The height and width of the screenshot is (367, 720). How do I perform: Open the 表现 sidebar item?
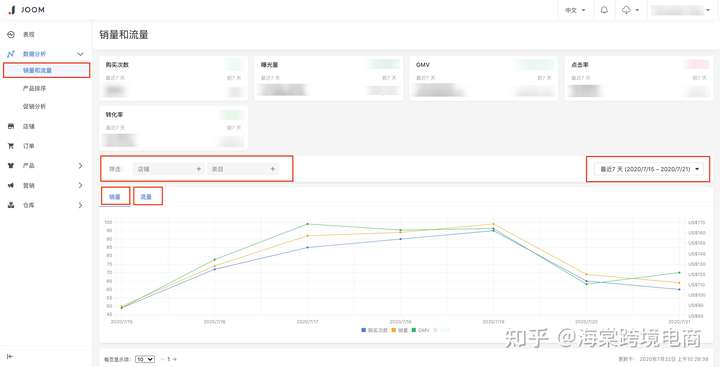pos(28,34)
